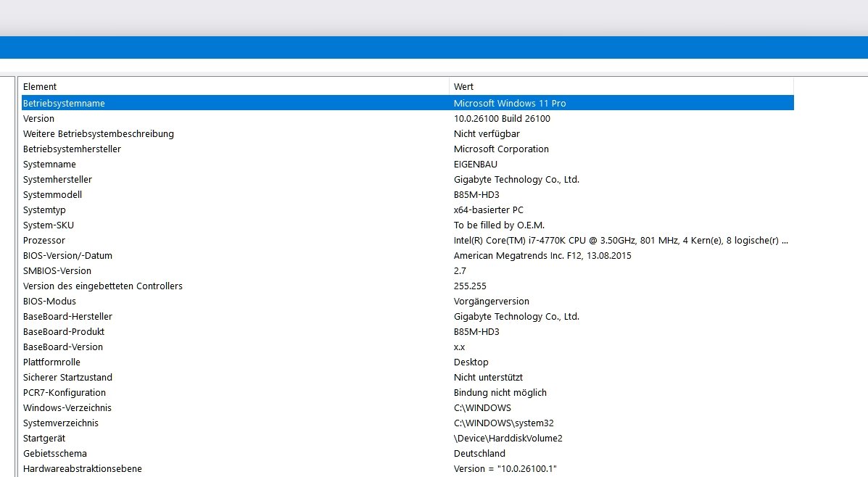The width and height of the screenshot is (868, 477).
Task: Select the Version row label
Action: (x=38, y=118)
